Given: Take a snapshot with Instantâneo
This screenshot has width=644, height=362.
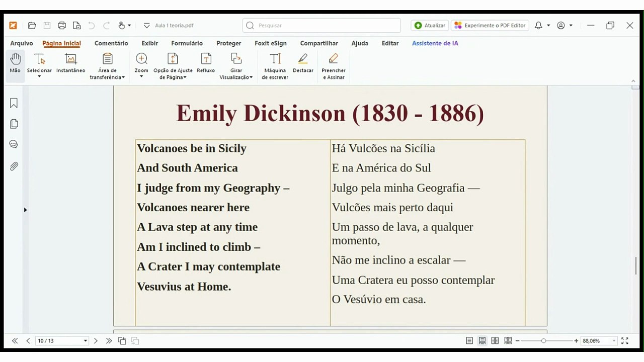Looking at the screenshot, I should (70, 64).
